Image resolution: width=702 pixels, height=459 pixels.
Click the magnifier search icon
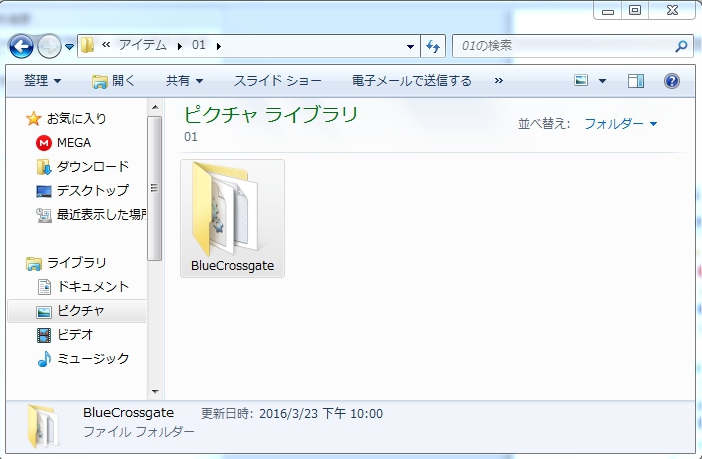pos(681,46)
